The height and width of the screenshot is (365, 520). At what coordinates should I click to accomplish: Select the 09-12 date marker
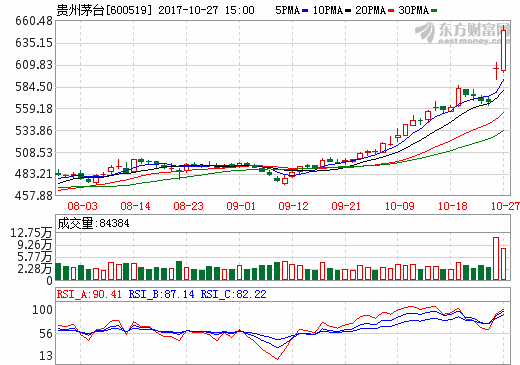(x=293, y=206)
